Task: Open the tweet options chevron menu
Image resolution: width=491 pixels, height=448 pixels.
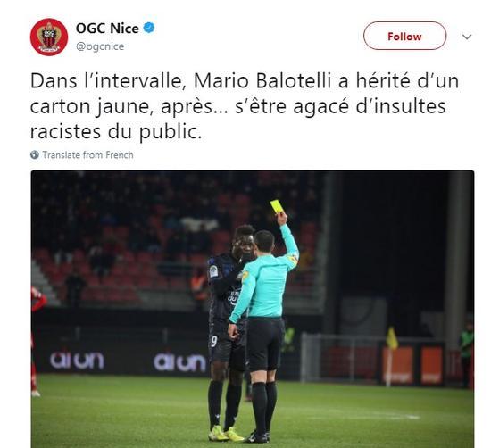Action: [467, 37]
